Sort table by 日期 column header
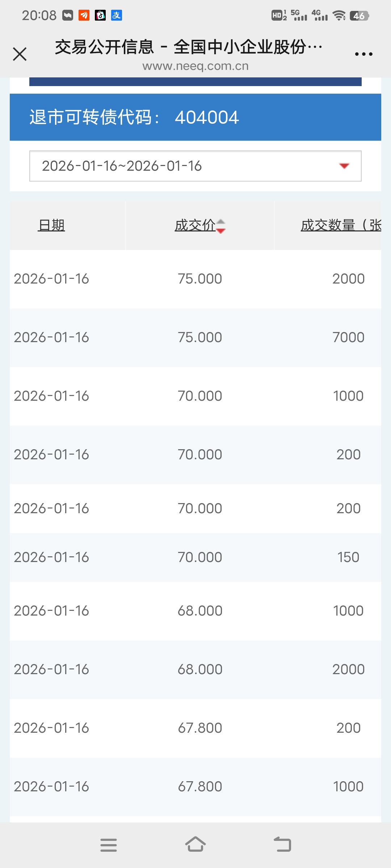Image resolution: width=391 pixels, height=868 pixels. coord(51,225)
